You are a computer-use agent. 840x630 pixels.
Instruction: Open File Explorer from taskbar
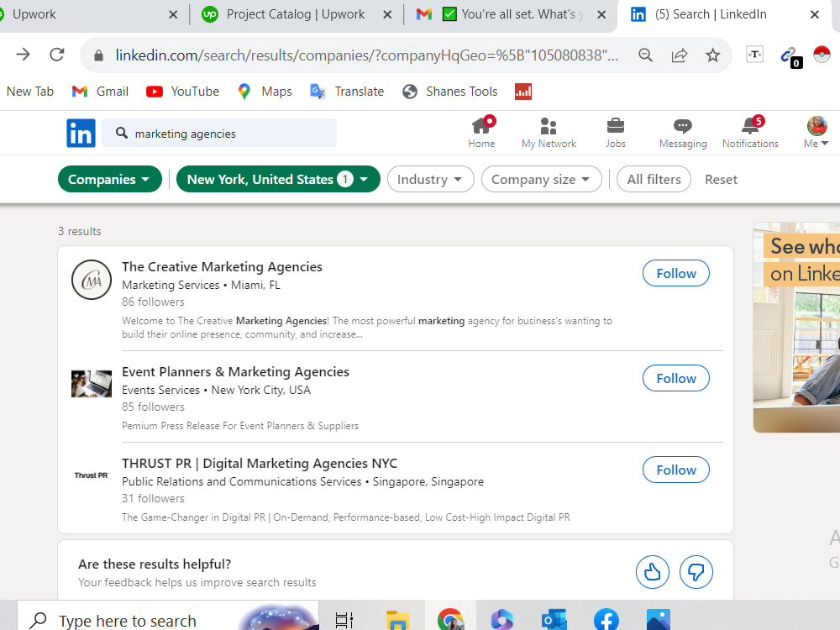pyautogui.click(x=397, y=620)
